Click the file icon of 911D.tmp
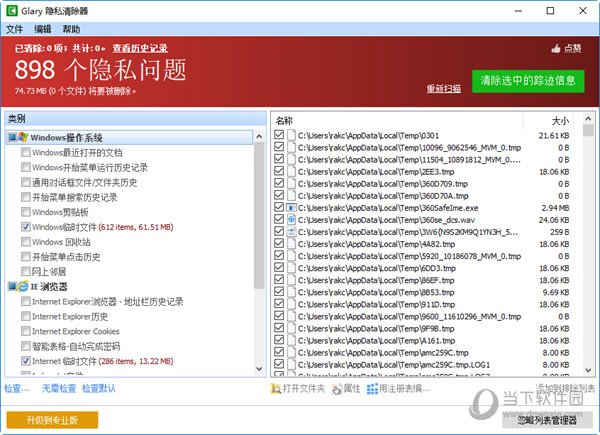This screenshot has height=435, width=600. pyautogui.click(x=292, y=304)
